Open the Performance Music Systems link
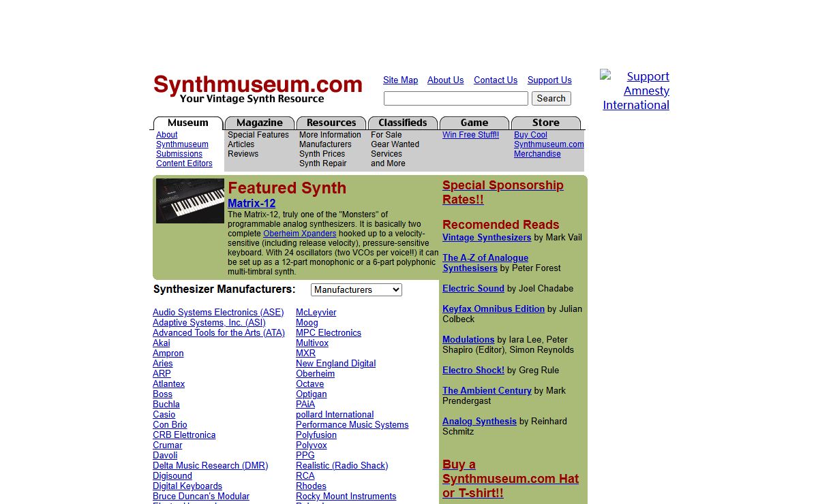818x504 pixels. [352, 425]
